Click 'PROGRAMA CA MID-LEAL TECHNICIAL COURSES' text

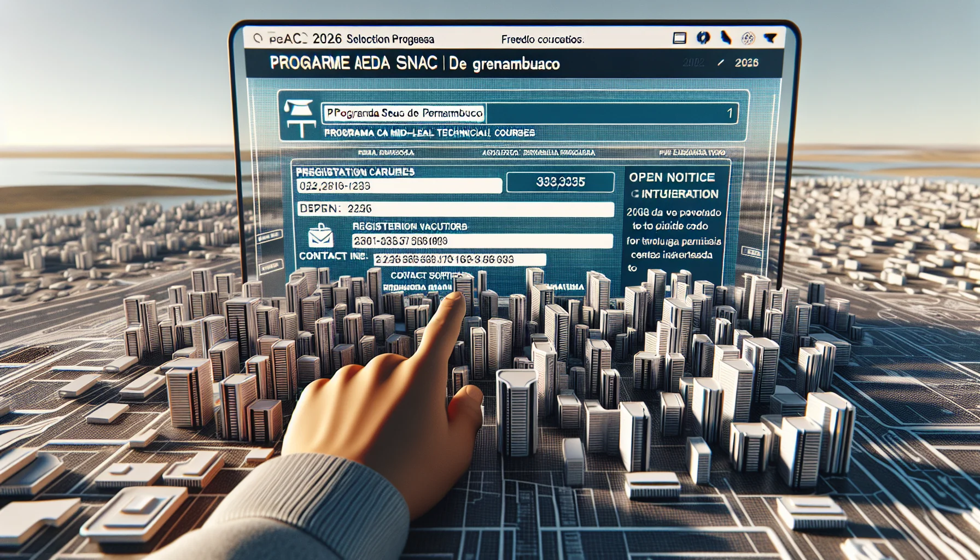[x=429, y=133]
